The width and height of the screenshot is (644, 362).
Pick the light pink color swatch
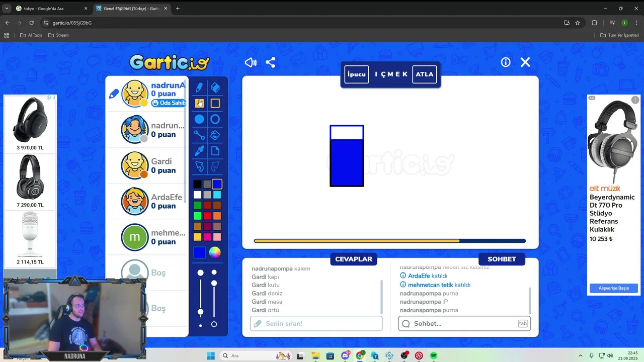tap(217, 237)
